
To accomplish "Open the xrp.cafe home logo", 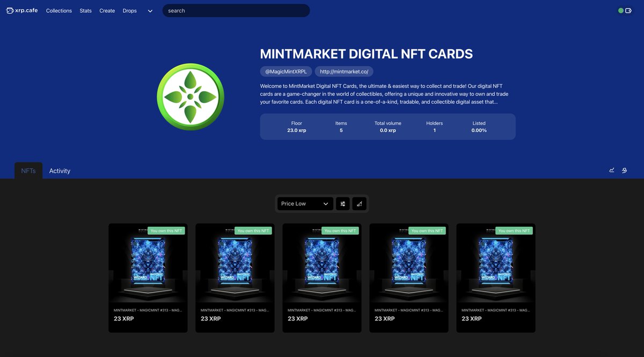I will point(22,10).
